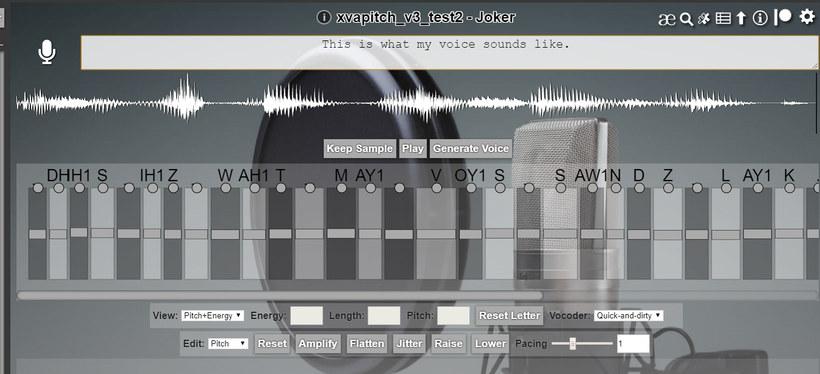
Task: Click the pitch slider handle under W
Action: pos(225,234)
